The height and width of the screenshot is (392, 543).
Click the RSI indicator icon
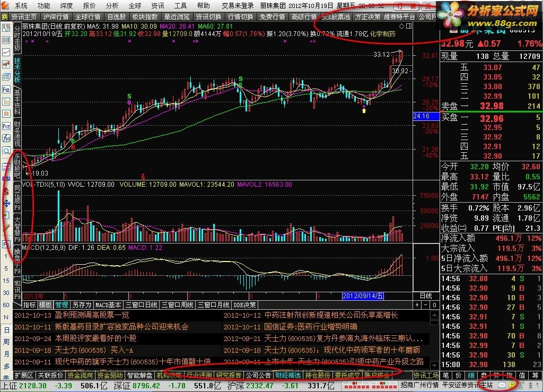(6, 179)
